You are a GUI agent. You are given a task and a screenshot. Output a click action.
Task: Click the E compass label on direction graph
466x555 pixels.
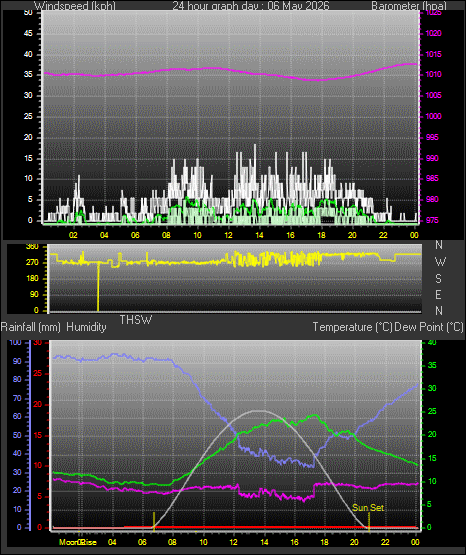pyautogui.click(x=438, y=294)
